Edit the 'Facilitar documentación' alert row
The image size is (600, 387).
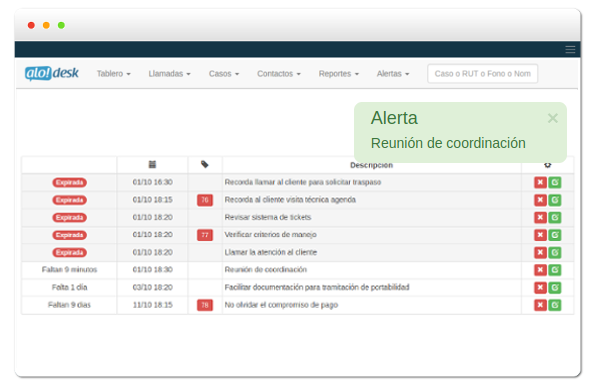[555, 287]
